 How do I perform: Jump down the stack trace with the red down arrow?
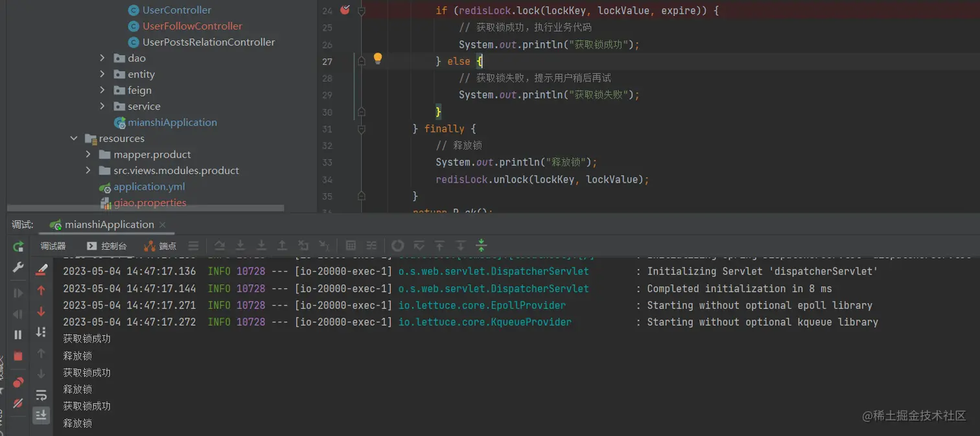[41, 312]
